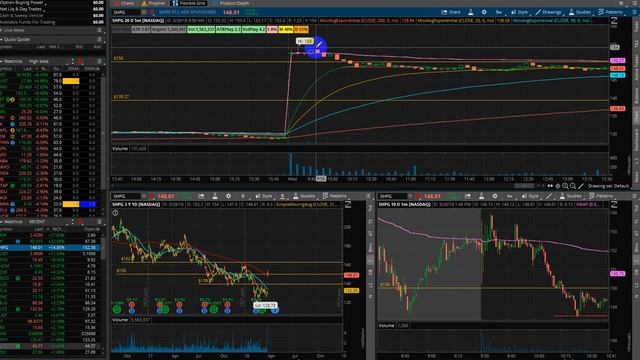
Task: Click green Vol 5,563,337 label
Action: [x=201, y=30]
